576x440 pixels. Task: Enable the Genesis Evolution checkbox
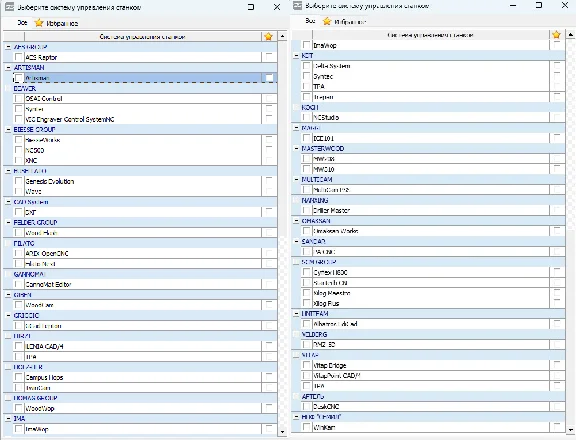[18, 181]
